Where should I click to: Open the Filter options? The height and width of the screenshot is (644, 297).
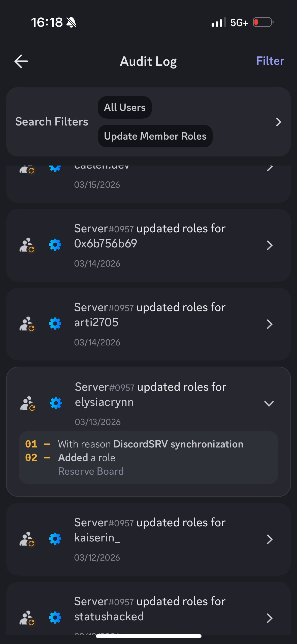270,61
